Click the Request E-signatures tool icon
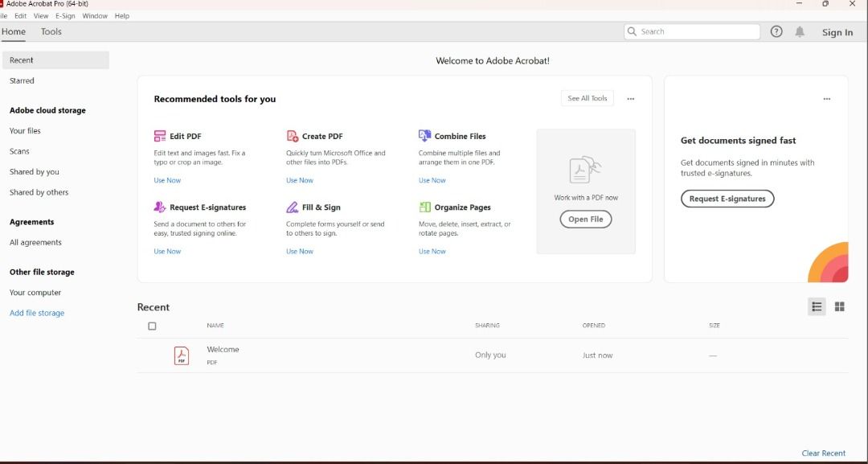This screenshot has width=868, height=464. tap(160, 207)
